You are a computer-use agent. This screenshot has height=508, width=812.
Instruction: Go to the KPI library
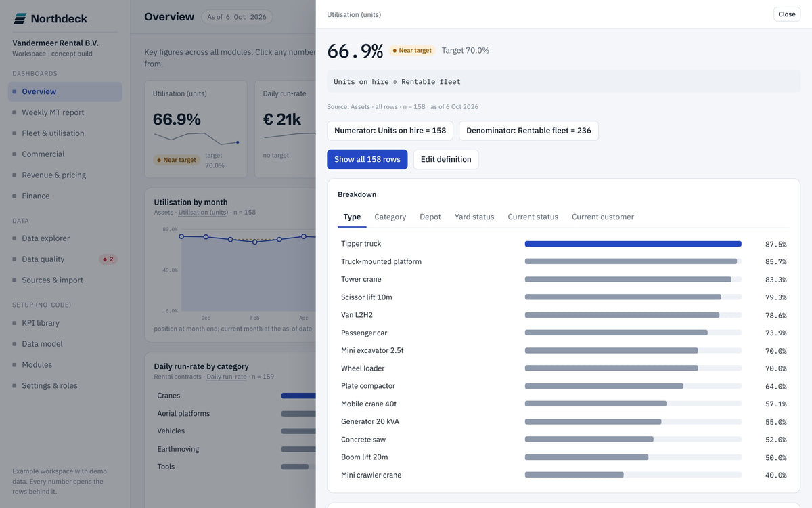[65, 323]
